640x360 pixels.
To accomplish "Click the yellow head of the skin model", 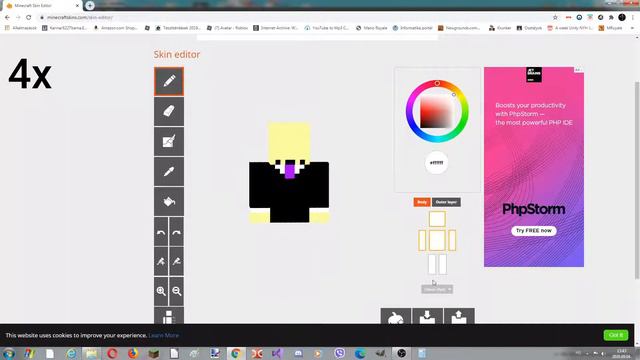I will [x=289, y=141].
